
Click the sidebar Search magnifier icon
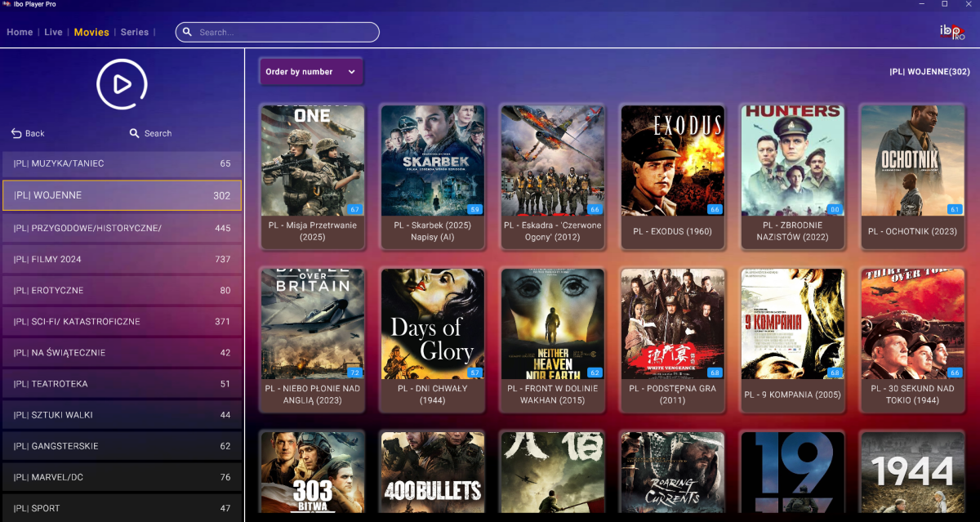135,133
